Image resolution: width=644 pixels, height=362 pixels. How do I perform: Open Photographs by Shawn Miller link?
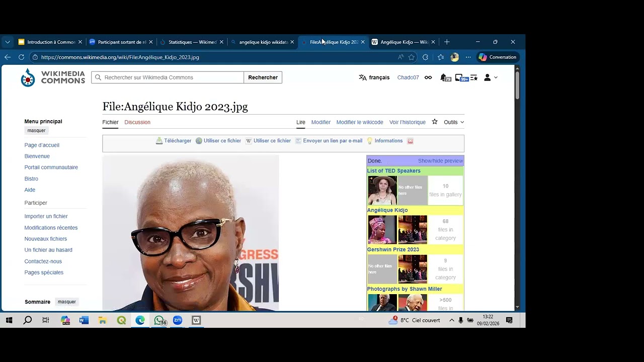405,289
